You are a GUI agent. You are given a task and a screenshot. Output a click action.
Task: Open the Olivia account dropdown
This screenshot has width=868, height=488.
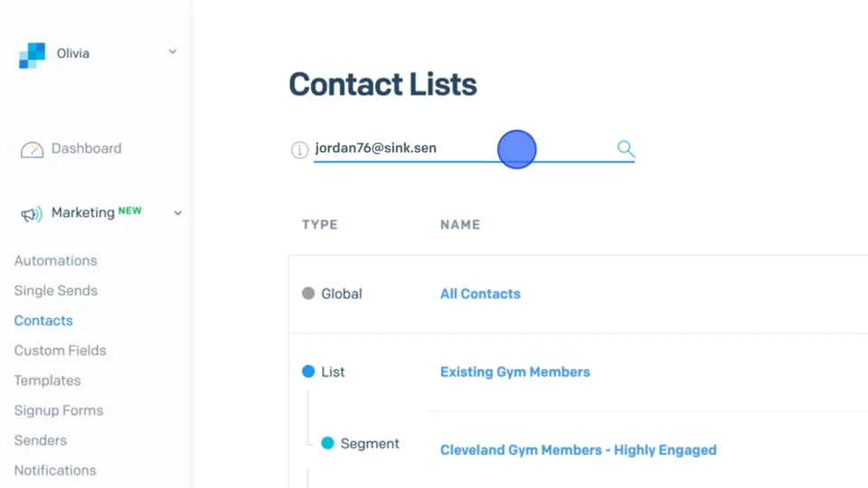(x=173, y=52)
